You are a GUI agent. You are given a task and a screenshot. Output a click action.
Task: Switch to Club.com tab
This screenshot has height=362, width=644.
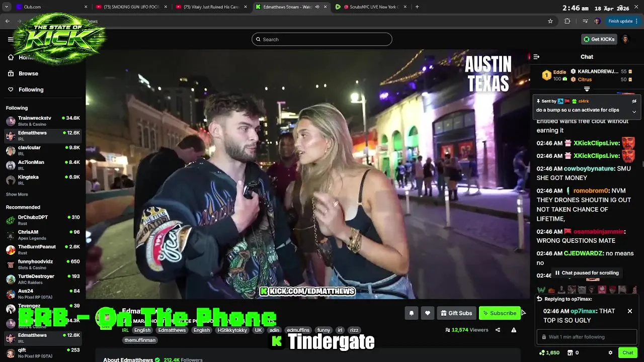click(x=50, y=7)
